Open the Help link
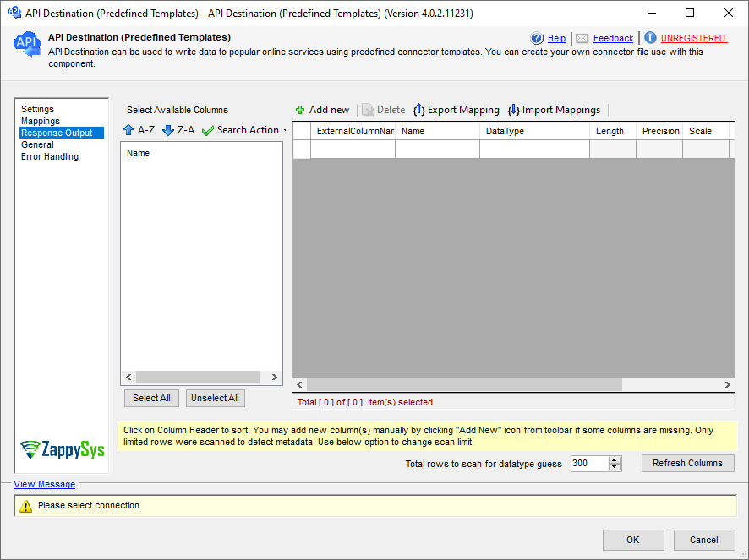This screenshot has height=560, width=749. pos(556,38)
